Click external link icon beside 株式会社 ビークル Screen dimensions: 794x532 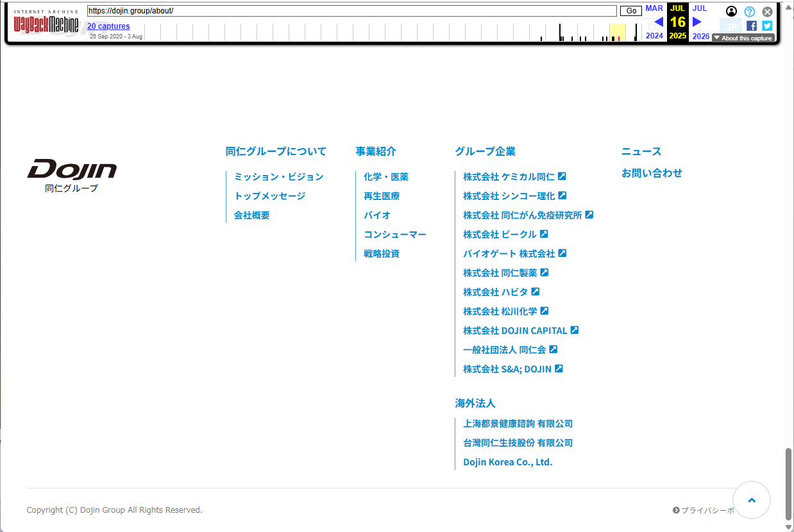pyautogui.click(x=544, y=234)
